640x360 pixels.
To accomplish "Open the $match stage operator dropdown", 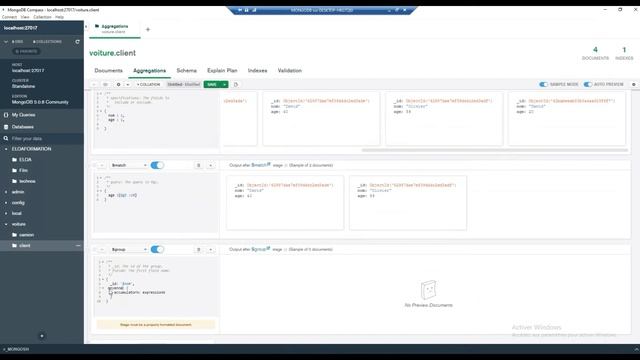I will tap(129, 165).
